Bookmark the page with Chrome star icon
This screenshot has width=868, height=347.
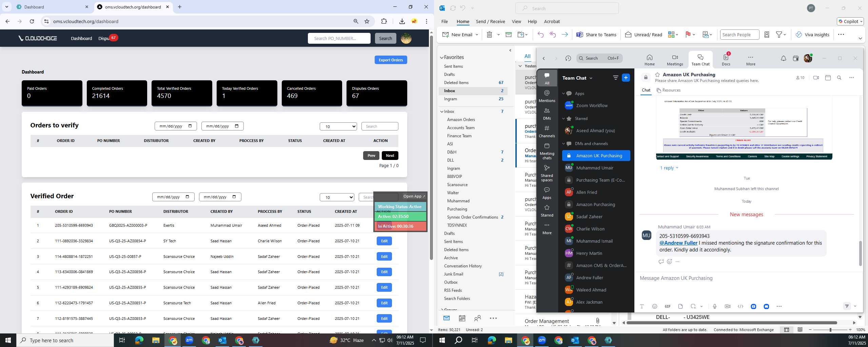[x=367, y=21]
